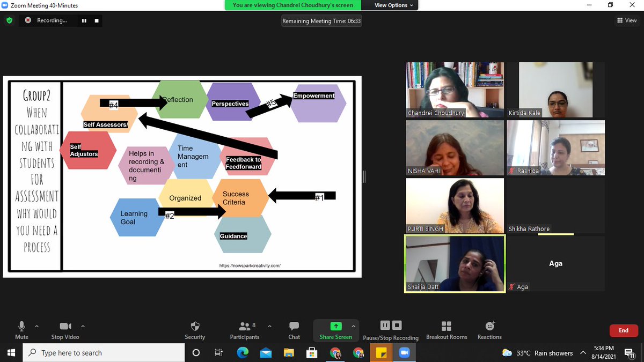644x362 pixels.
Task: Select NISHA VAHI's video tile
Action: click(455, 147)
